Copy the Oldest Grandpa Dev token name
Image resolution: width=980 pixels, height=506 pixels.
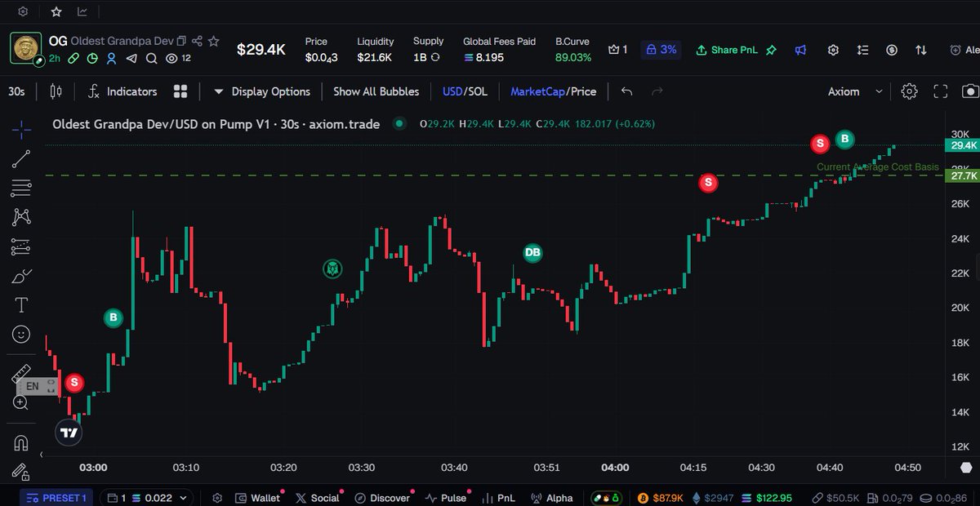pyautogui.click(x=181, y=41)
